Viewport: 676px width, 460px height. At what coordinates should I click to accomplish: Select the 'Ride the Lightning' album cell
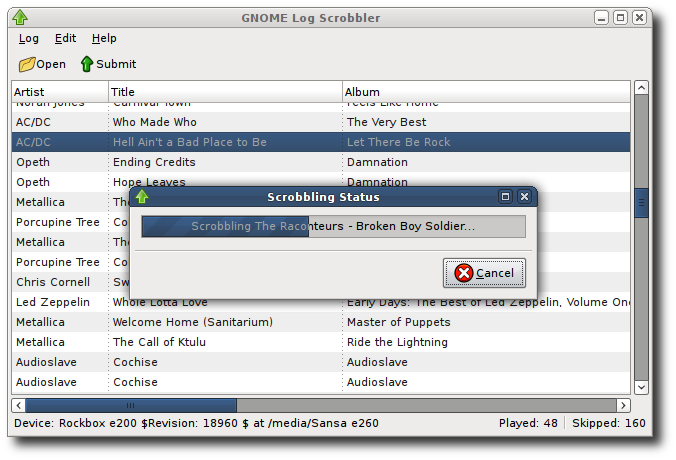pyautogui.click(x=486, y=342)
